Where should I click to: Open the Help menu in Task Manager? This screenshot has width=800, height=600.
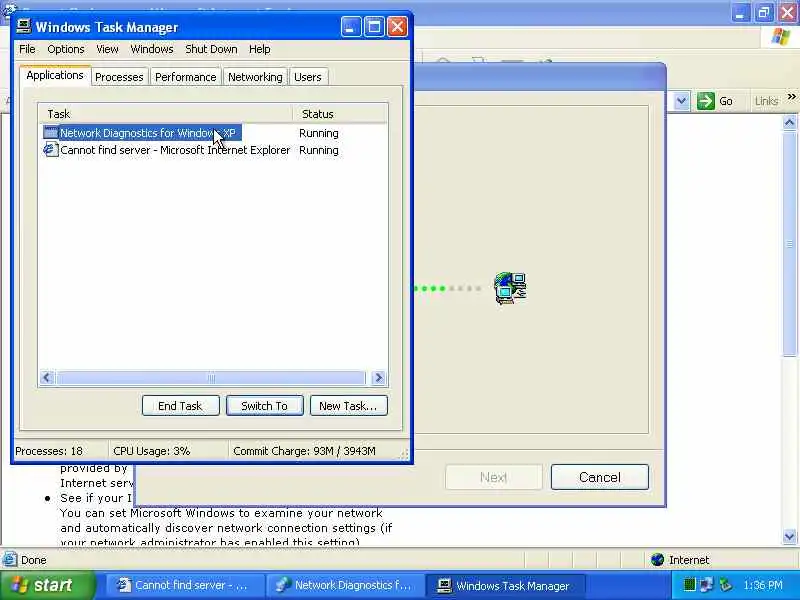coord(259,49)
